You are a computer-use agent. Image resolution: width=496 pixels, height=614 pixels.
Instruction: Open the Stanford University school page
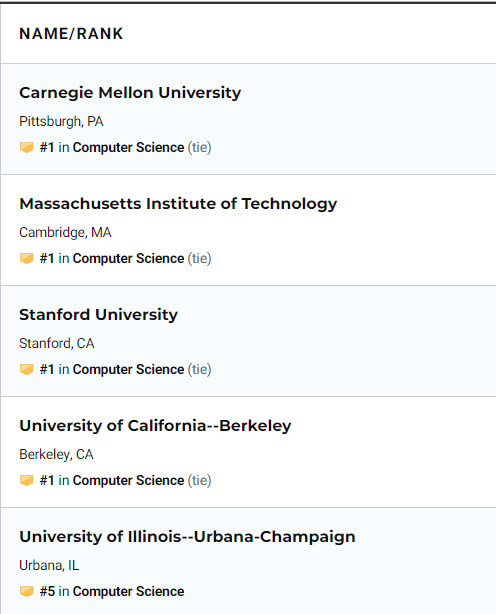[x=98, y=315]
